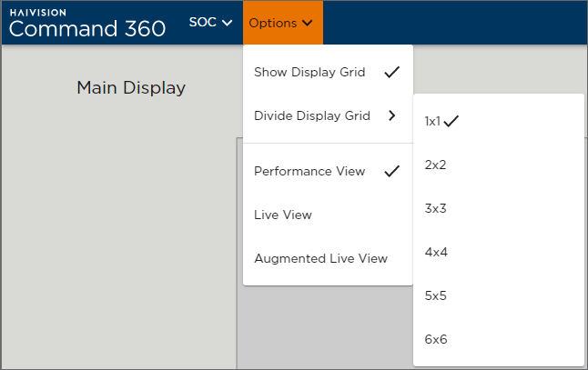Apply the 6x6 grid division

coord(435,339)
